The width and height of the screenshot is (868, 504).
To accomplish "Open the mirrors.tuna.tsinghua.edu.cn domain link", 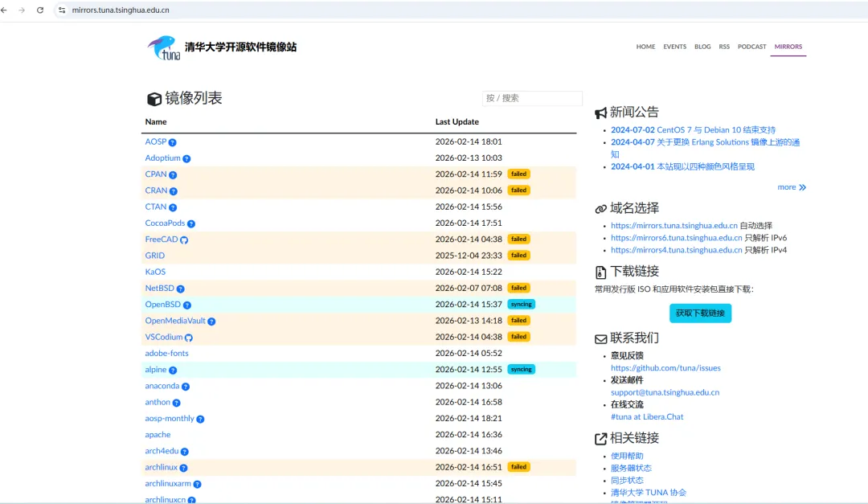I will pos(674,225).
